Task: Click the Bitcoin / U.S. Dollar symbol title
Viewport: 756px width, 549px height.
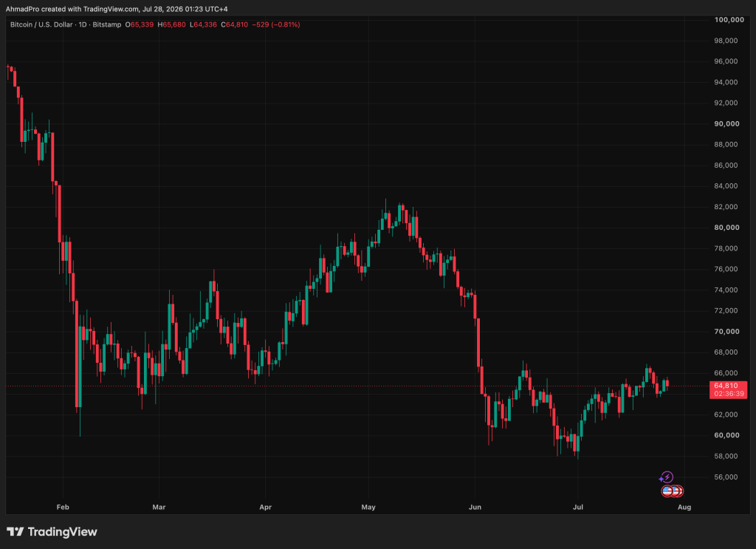Action: coord(41,24)
